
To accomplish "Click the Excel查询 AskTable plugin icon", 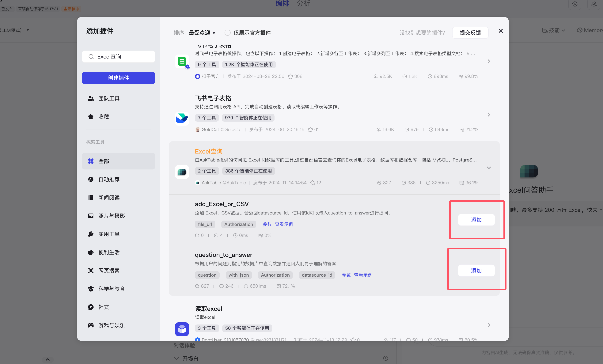I will (x=182, y=172).
